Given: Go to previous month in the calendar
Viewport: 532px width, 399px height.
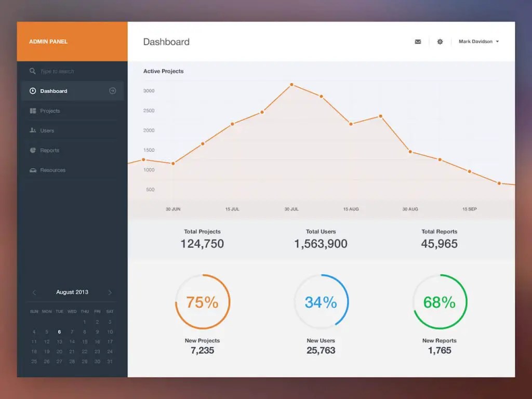Looking at the screenshot, I should click(34, 292).
